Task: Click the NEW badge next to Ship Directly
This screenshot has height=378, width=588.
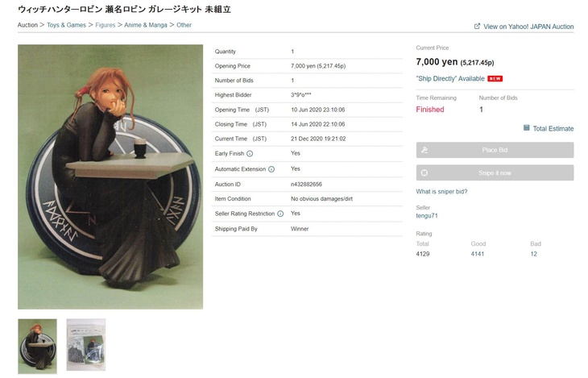Action: 495,79
